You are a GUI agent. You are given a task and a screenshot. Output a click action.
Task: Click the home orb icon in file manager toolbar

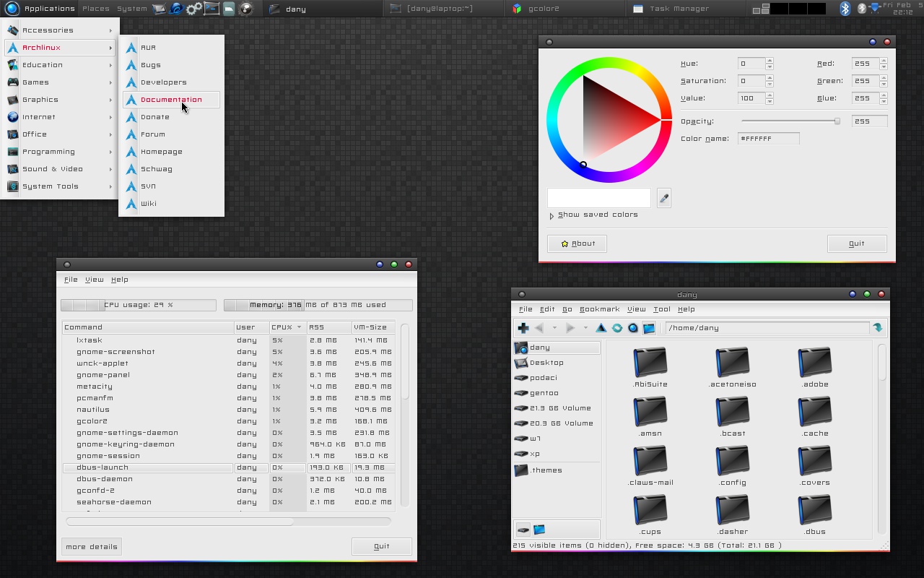633,328
